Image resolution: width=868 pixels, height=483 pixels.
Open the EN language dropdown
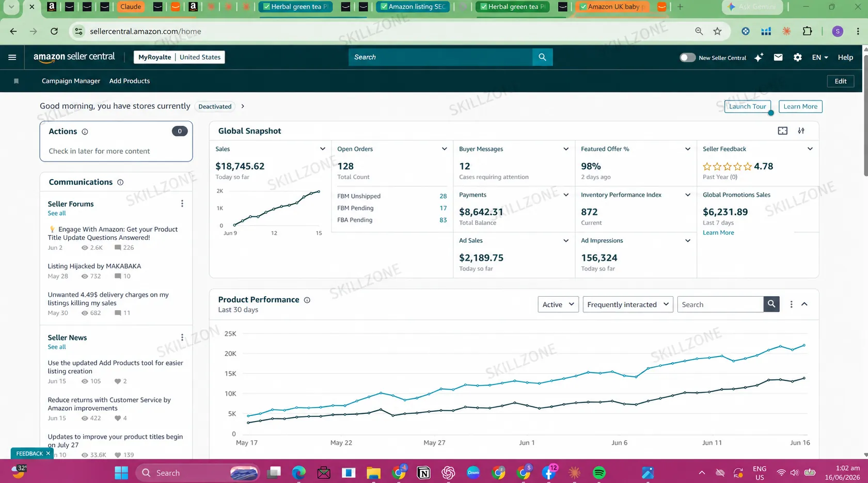820,57
